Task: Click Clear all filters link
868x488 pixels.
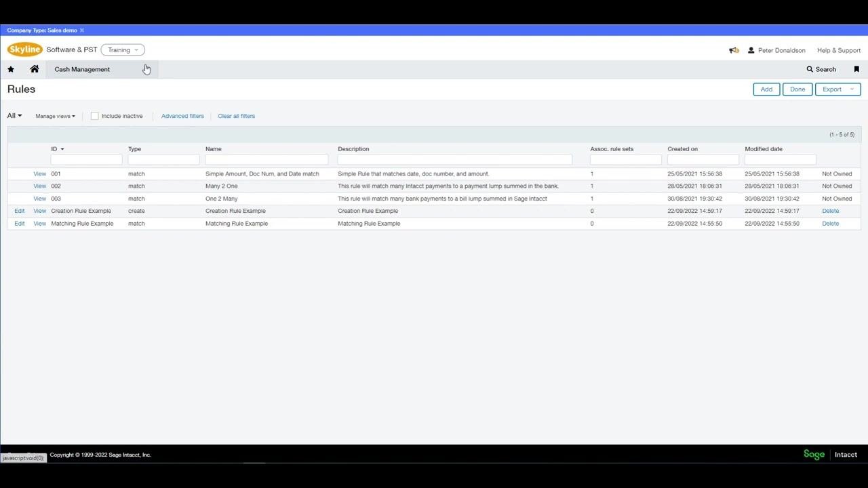Action: (236, 116)
